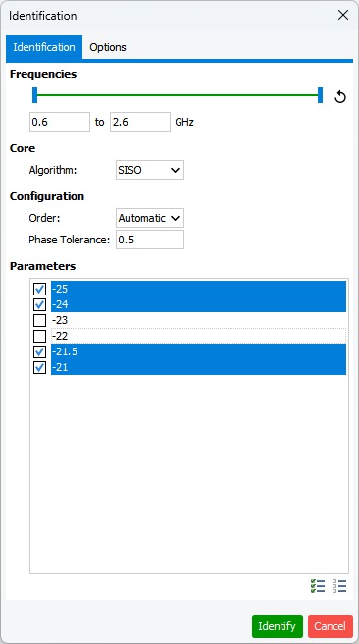The height and width of the screenshot is (644, 359).
Task: Check the -22 parameter checkbox
Action: pyautogui.click(x=39, y=337)
